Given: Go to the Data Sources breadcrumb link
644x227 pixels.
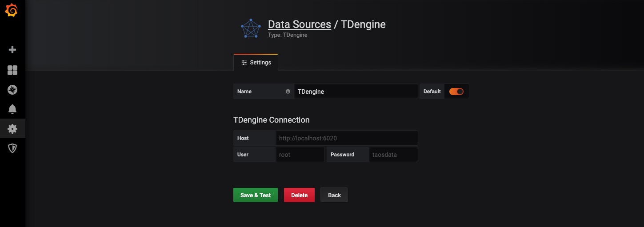Looking at the screenshot, I should (x=299, y=24).
